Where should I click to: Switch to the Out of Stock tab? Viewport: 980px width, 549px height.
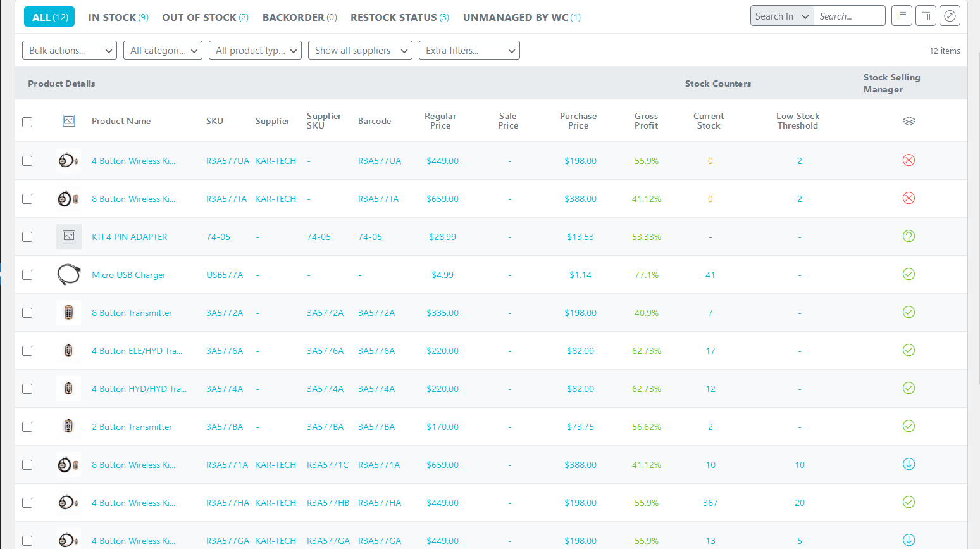click(x=205, y=17)
